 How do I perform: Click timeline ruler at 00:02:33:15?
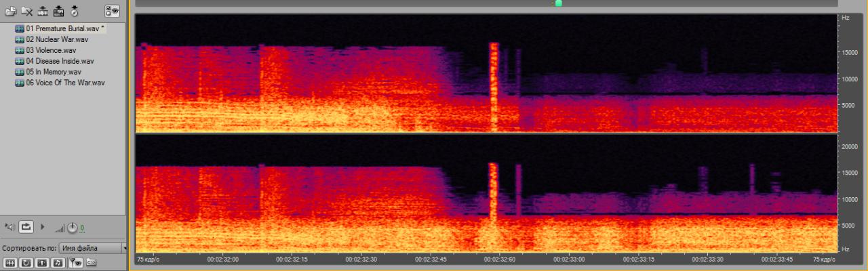tap(639, 259)
